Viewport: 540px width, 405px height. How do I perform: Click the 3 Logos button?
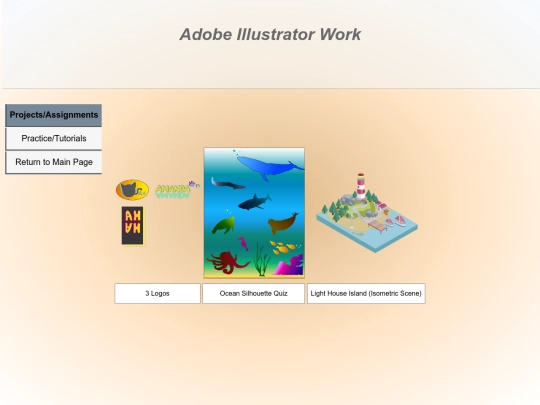coord(157,293)
